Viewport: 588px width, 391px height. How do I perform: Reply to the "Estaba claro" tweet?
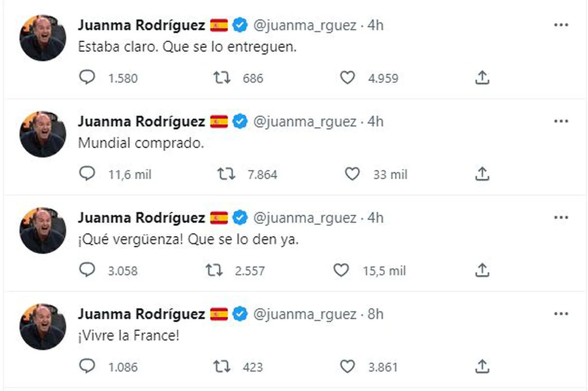coord(88,77)
